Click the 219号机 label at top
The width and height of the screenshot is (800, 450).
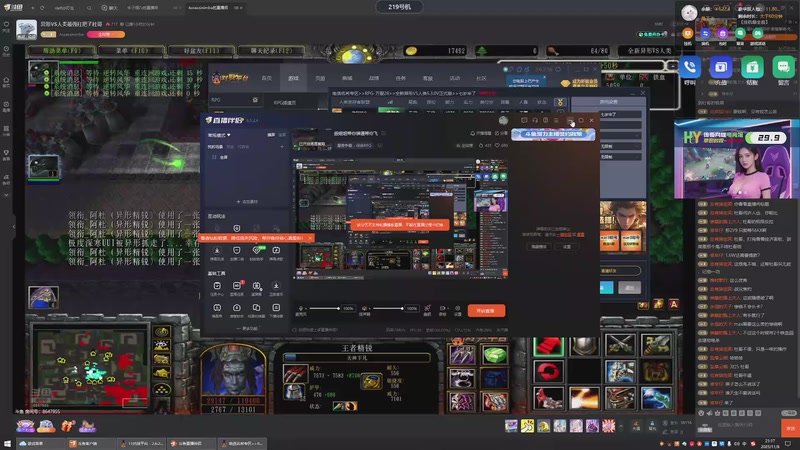point(399,7)
